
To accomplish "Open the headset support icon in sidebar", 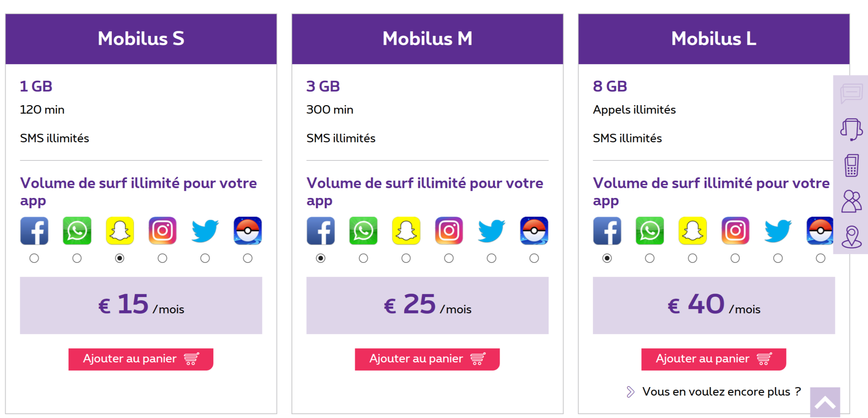I will tap(851, 130).
